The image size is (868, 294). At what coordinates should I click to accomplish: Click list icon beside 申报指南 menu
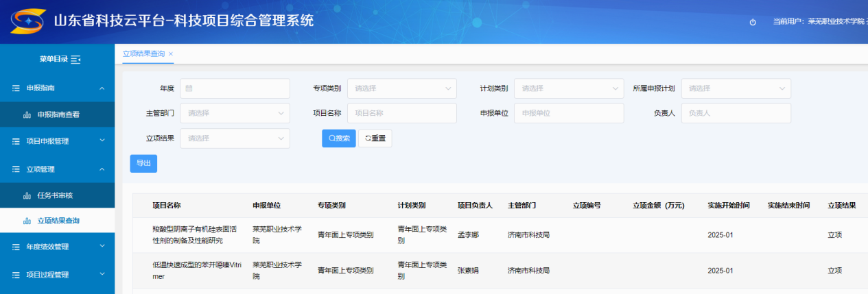(x=16, y=88)
